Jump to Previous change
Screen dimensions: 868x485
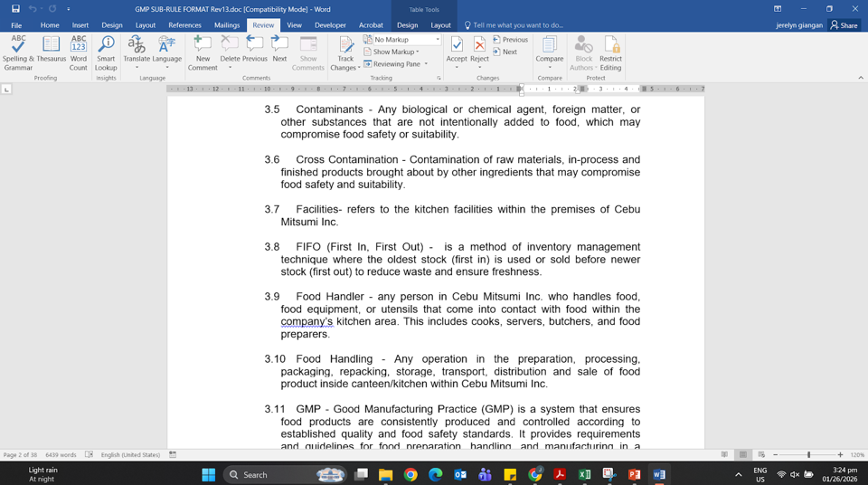510,39
